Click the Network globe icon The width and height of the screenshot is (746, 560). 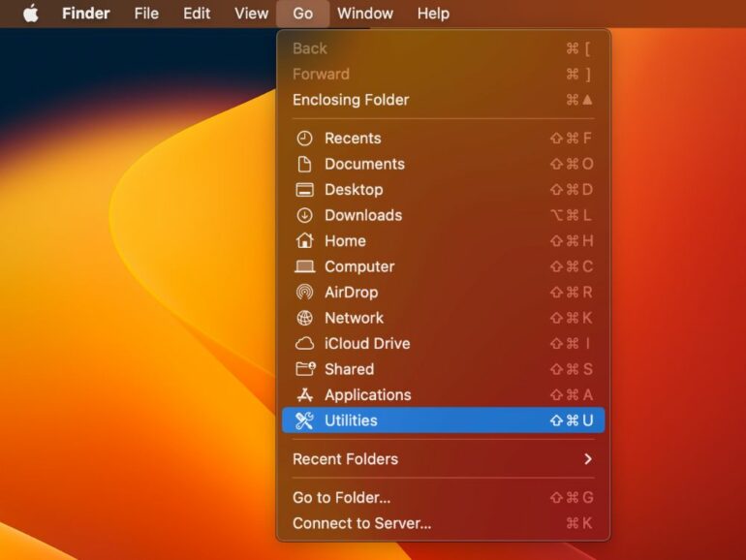pyautogui.click(x=304, y=318)
